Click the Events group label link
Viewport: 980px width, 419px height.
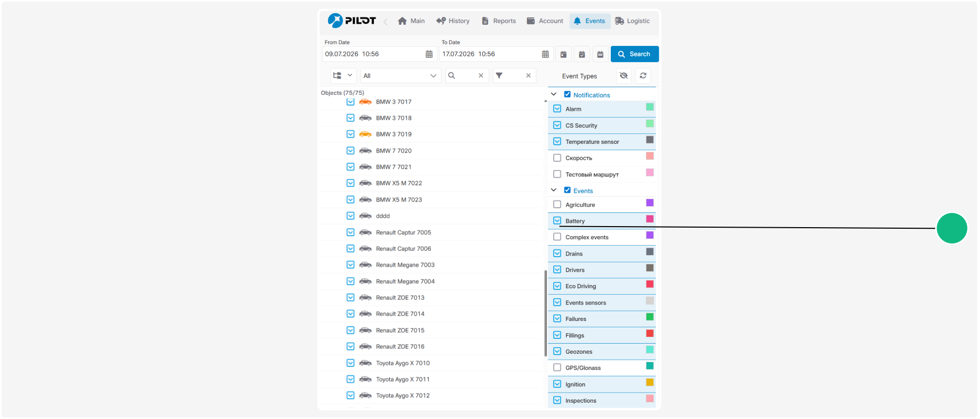coord(583,191)
